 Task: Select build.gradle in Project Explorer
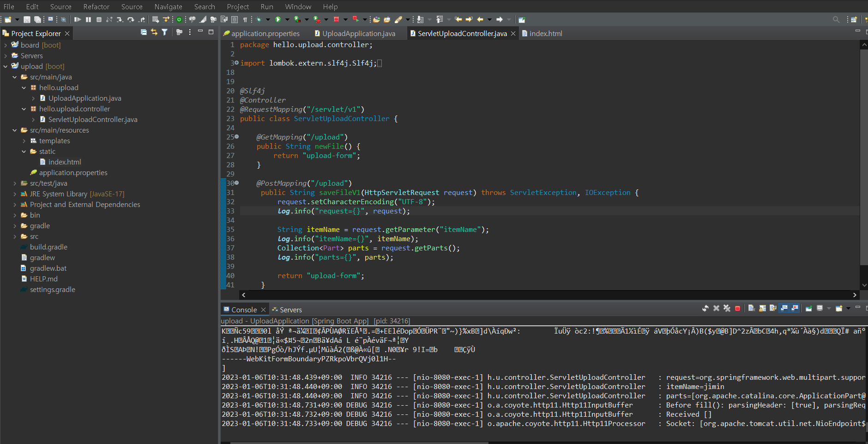[48, 247]
